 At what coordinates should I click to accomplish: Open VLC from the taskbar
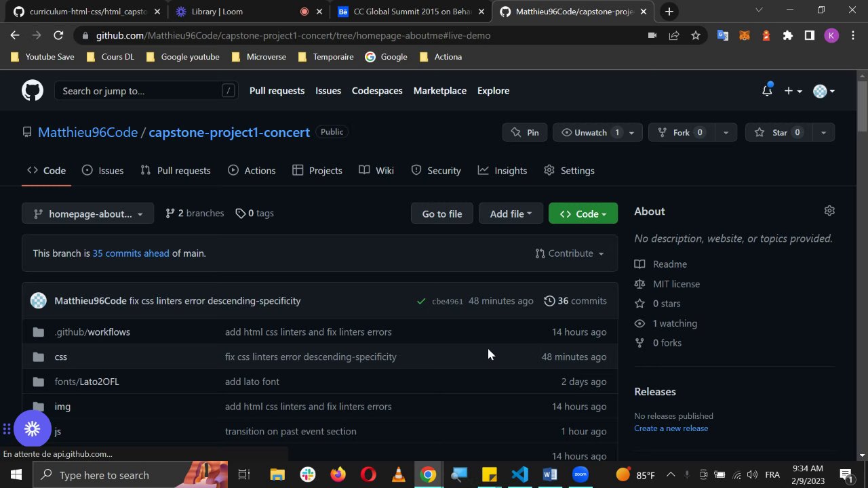399,474
